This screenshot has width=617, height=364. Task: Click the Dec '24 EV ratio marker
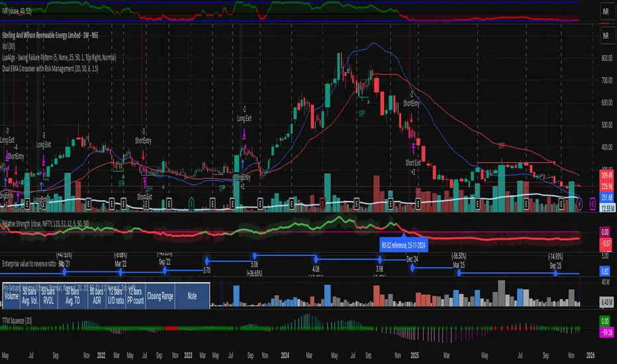click(x=412, y=267)
